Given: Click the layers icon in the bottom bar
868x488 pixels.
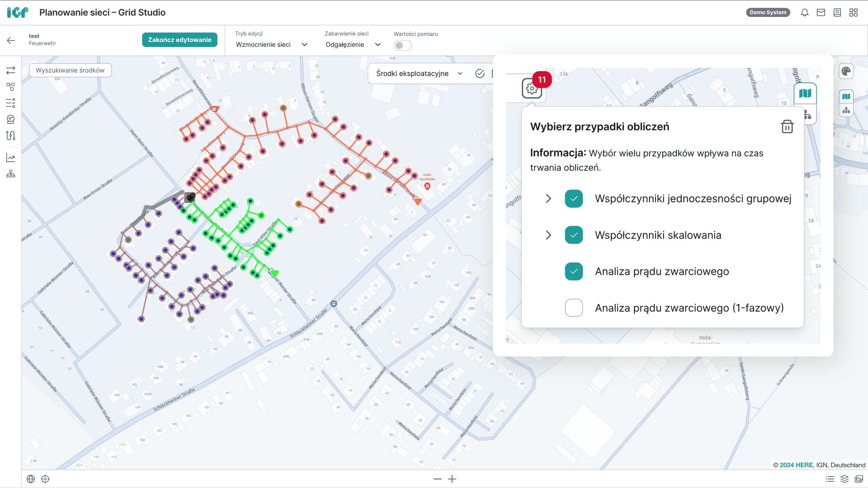Looking at the screenshot, I should coord(844,479).
